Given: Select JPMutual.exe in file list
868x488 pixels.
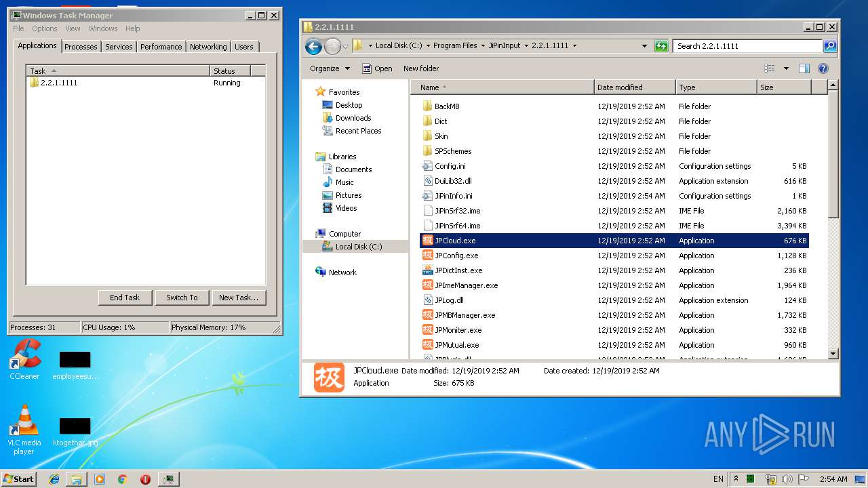Looking at the screenshot, I should [x=456, y=345].
